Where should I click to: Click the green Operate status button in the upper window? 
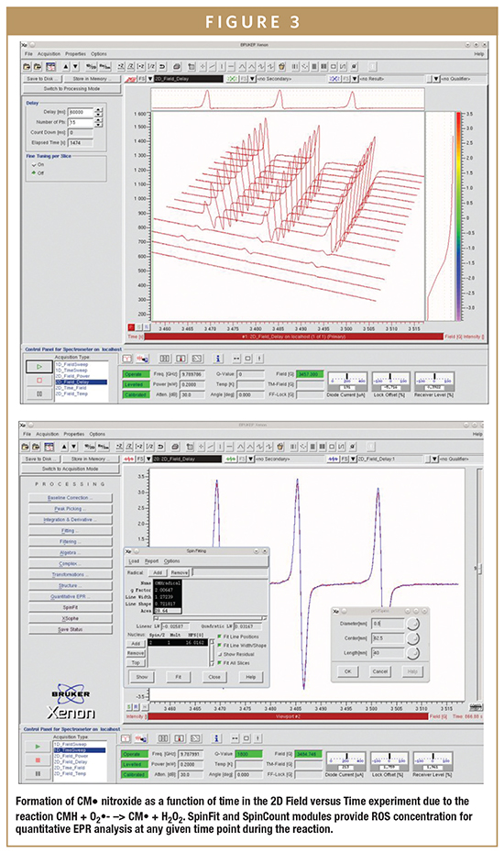coord(135,374)
